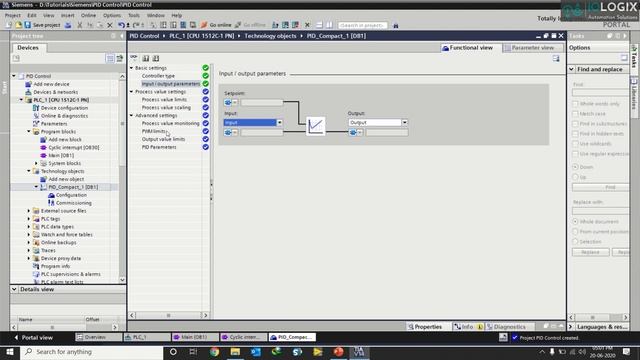Click the Program info icon in tree

(x=36, y=266)
